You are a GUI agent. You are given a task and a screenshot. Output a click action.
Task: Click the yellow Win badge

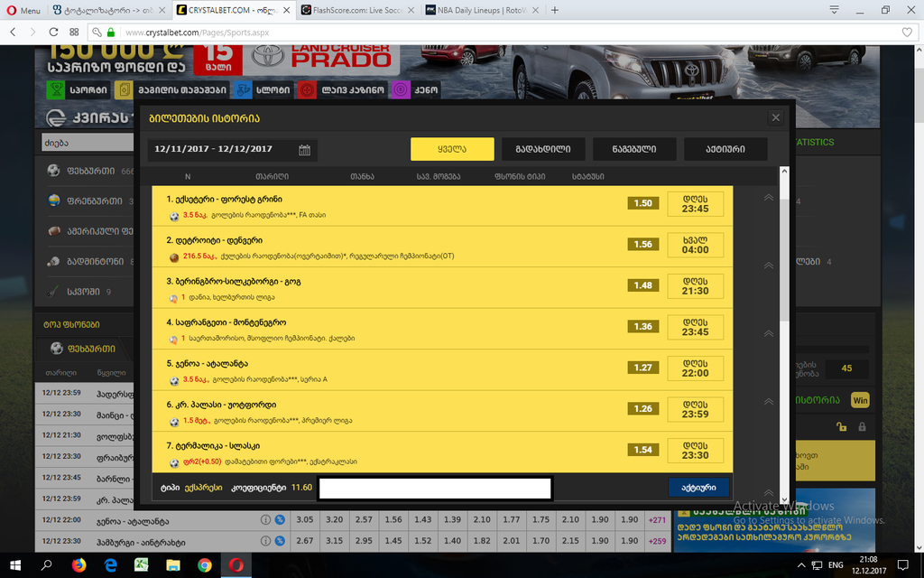pos(860,400)
